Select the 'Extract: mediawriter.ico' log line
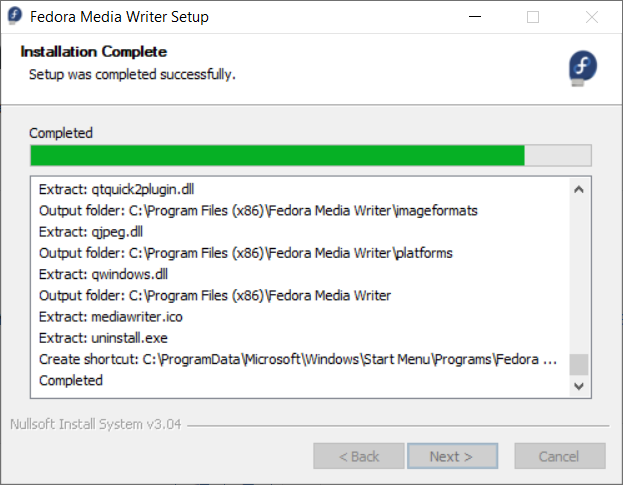 pyautogui.click(x=110, y=317)
